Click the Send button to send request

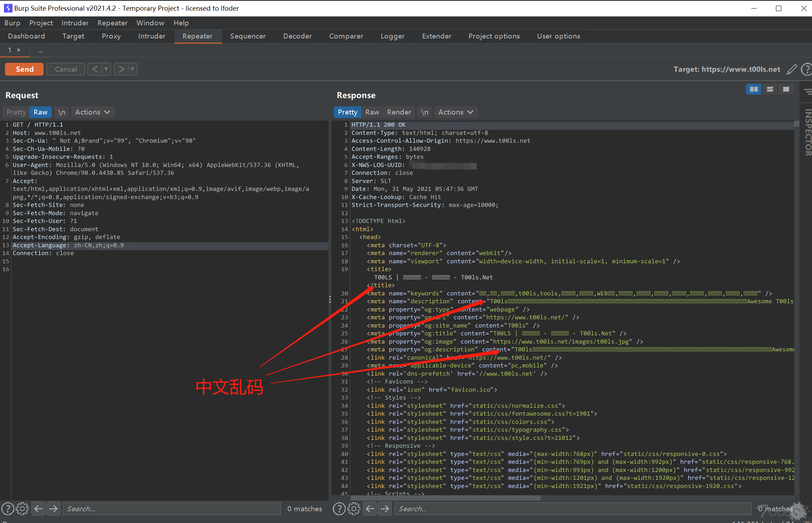25,69
